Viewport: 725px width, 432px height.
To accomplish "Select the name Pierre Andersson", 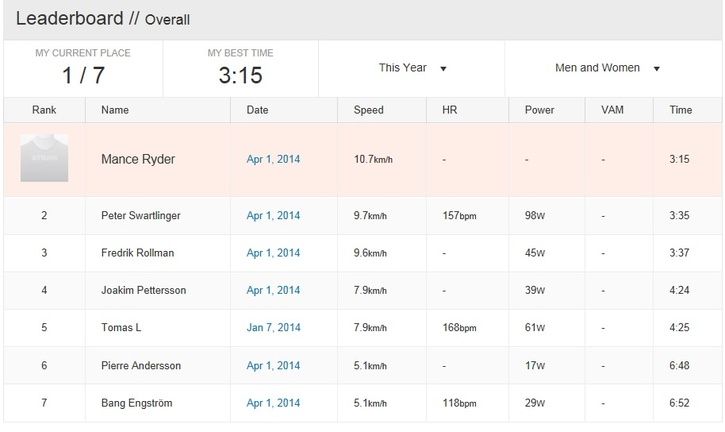I will tap(141, 365).
